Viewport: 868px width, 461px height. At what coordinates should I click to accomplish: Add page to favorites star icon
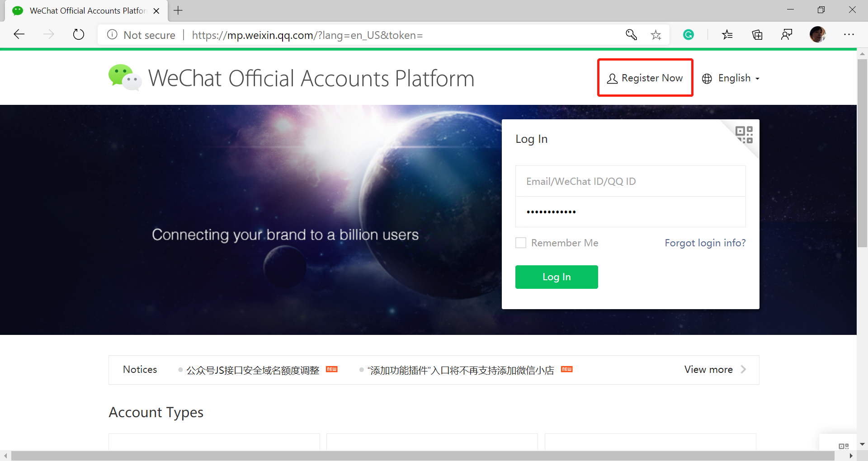click(x=656, y=35)
